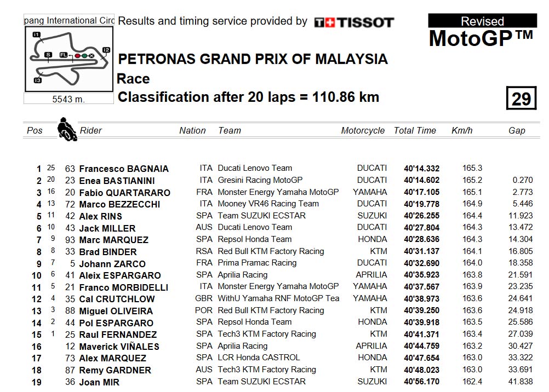Click the FL marker on circuit map
This screenshot has width=549, height=392.
click(64, 55)
